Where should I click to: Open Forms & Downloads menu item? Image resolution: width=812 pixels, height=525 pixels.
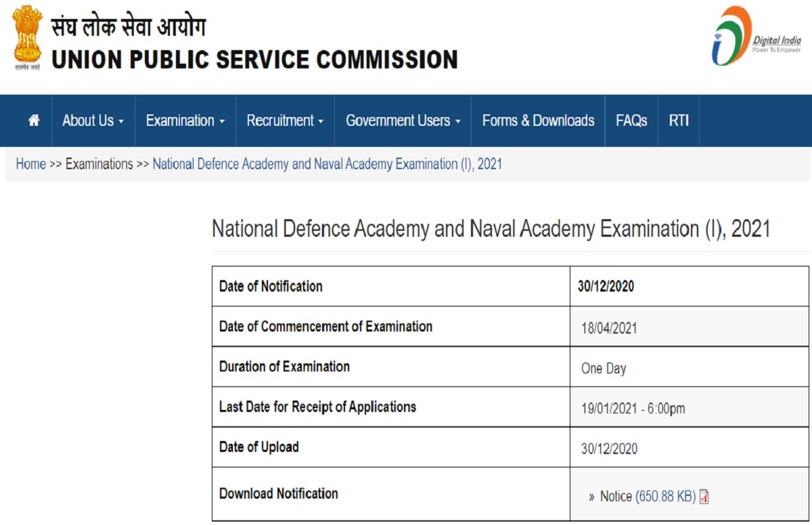tap(538, 120)
